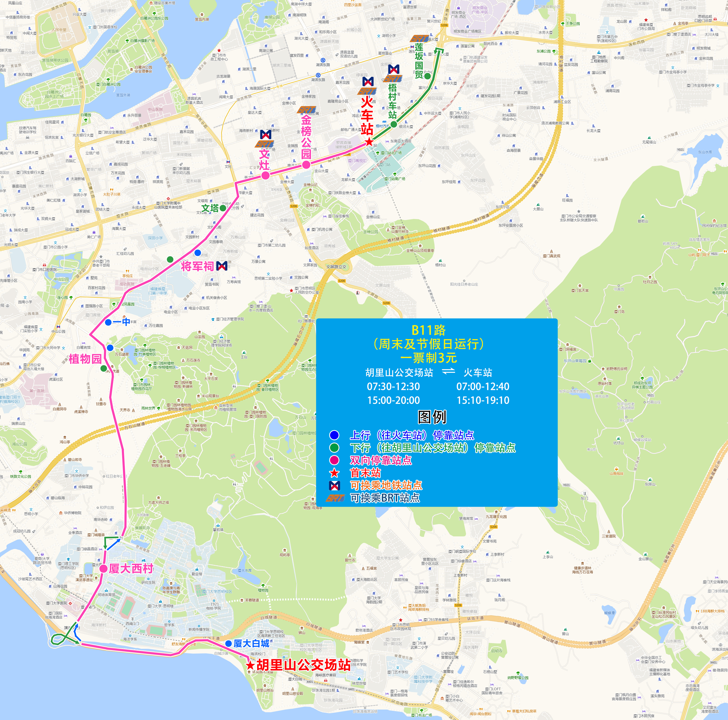Screen dimensions: 728x720
Task: Click the blue dot next to 一中
Action: click(108, 322)
